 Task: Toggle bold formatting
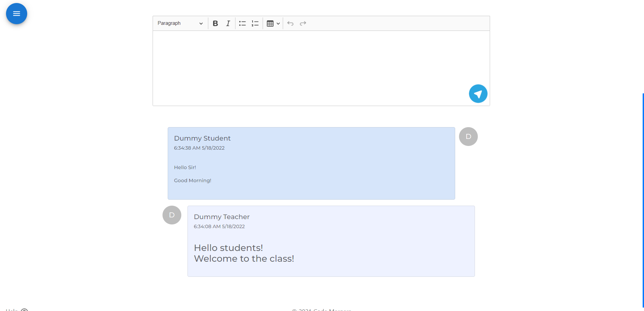point(215,23)
